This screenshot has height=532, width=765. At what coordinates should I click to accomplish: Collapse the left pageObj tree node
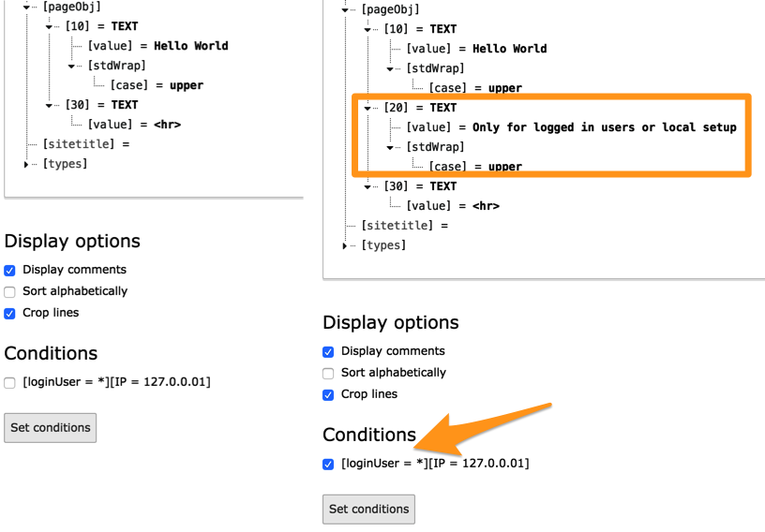[x=27, y=7]
